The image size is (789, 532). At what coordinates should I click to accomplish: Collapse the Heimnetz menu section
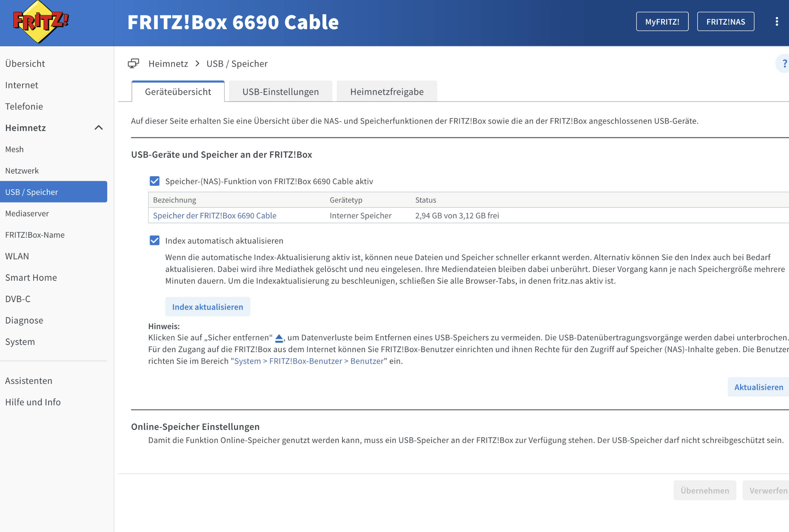[x=98, y=128]
